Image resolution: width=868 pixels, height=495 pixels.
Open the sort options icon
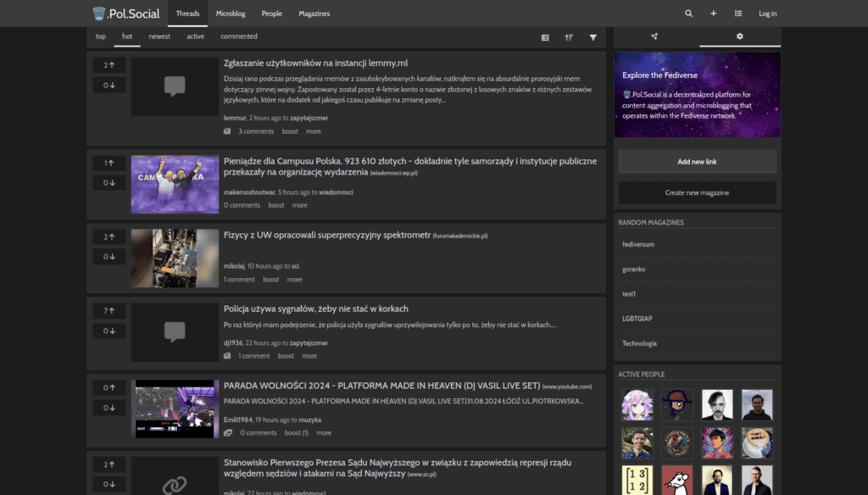coord(569,37)
